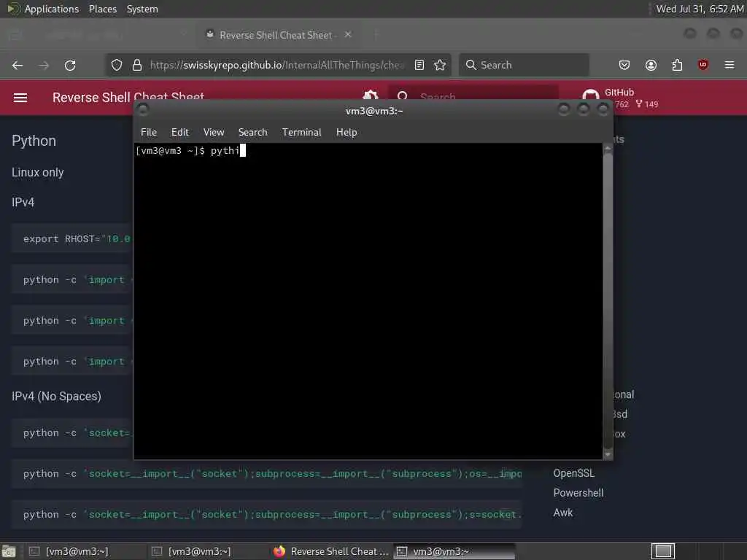View site padlock security information
Screen dimensions: 747x560
click(x=137, y=65)
